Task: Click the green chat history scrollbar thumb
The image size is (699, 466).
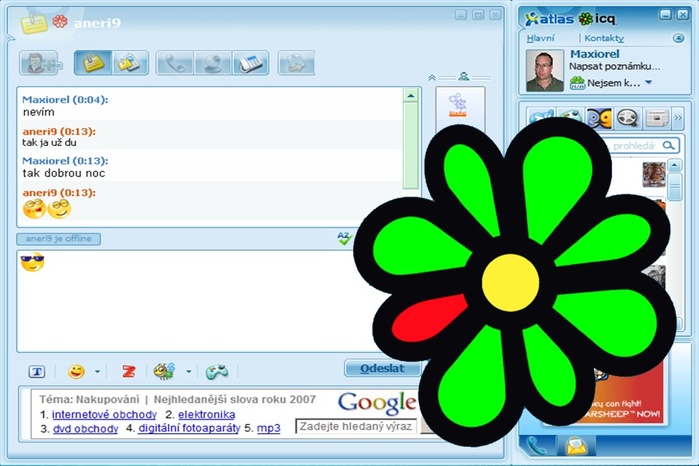Action: tap(411, 146)
